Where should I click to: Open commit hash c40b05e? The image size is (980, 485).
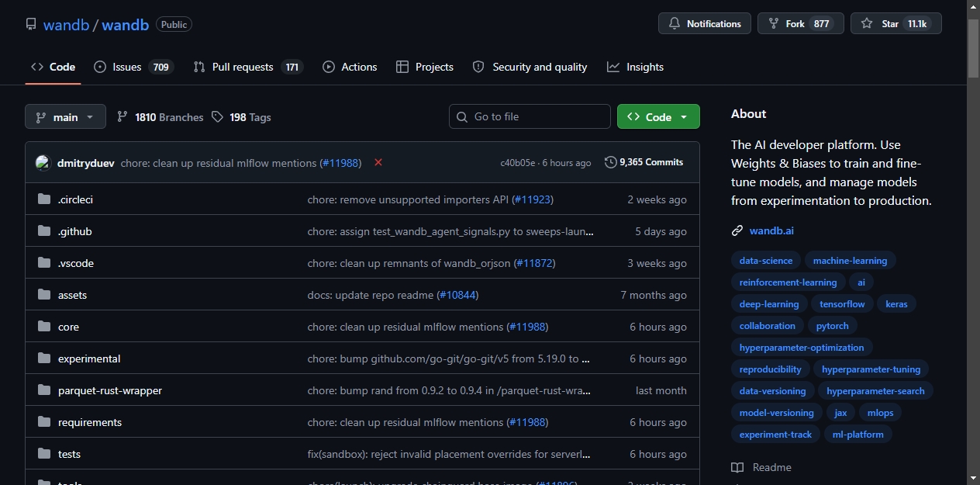pyautogui.click(x=518, y=163)
